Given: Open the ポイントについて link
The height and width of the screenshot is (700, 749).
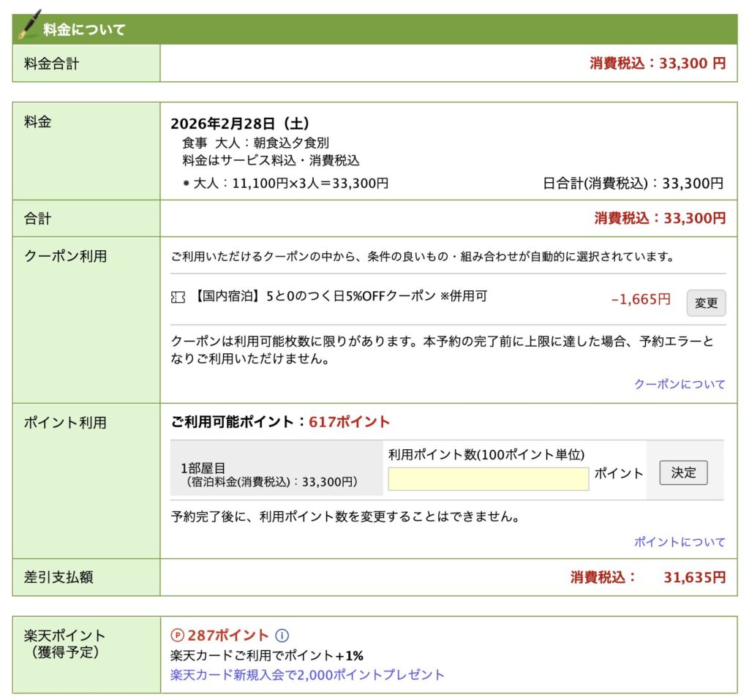Looking at the screenshot, I should pyautogui.click(x=680, y=542).
